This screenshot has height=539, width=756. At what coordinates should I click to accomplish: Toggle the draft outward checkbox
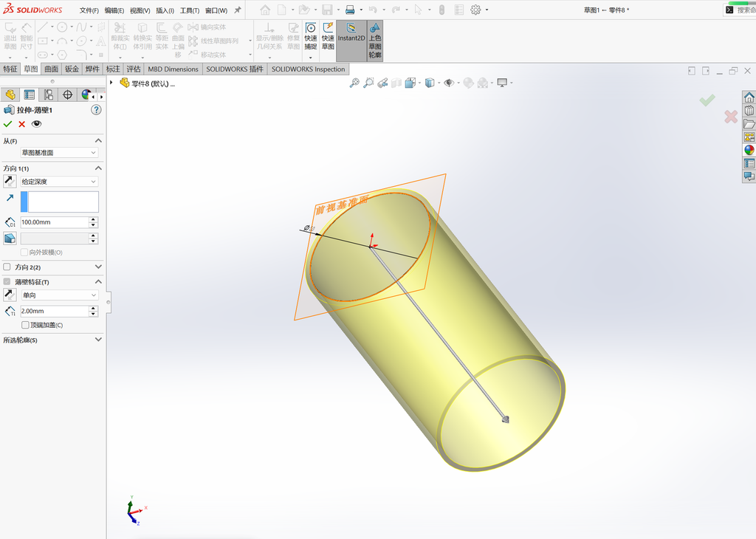pos(24,252)
